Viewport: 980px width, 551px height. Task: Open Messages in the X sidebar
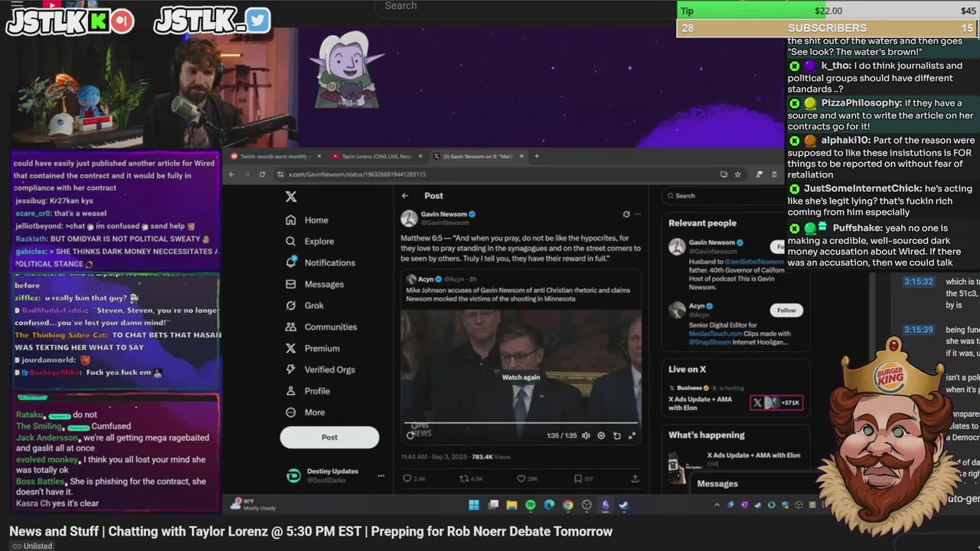(315, 284)
